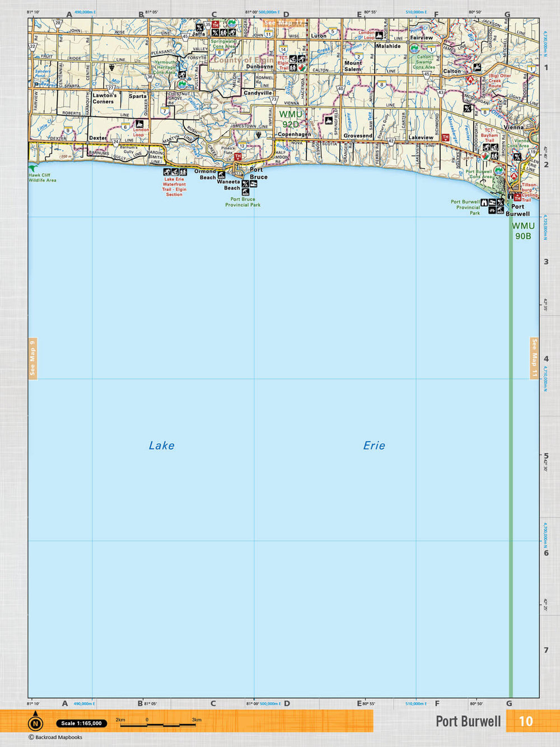Open the 'See Map 9' tab on left edge
This screenshot has height=747, width=560.
(32, 359)
